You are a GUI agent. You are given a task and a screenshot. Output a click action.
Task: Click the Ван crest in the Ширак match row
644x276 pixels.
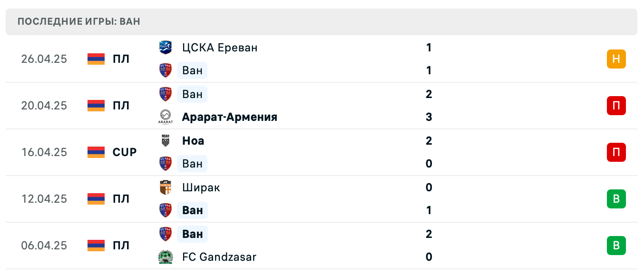click(166, 210)
